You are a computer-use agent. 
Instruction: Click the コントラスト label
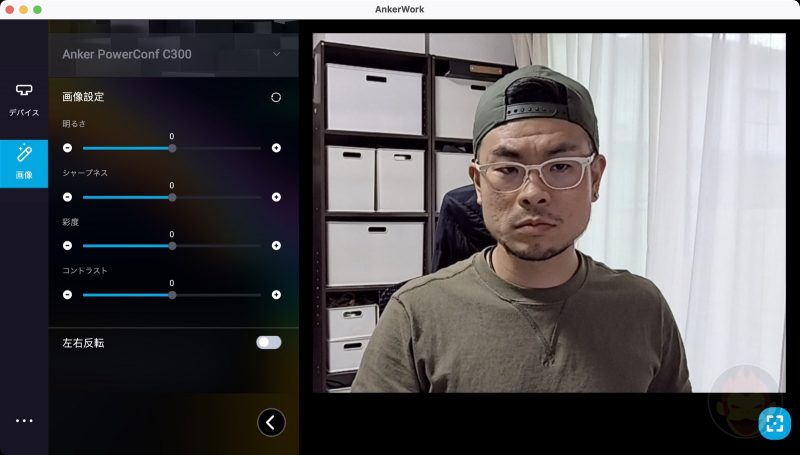(85, 270)
